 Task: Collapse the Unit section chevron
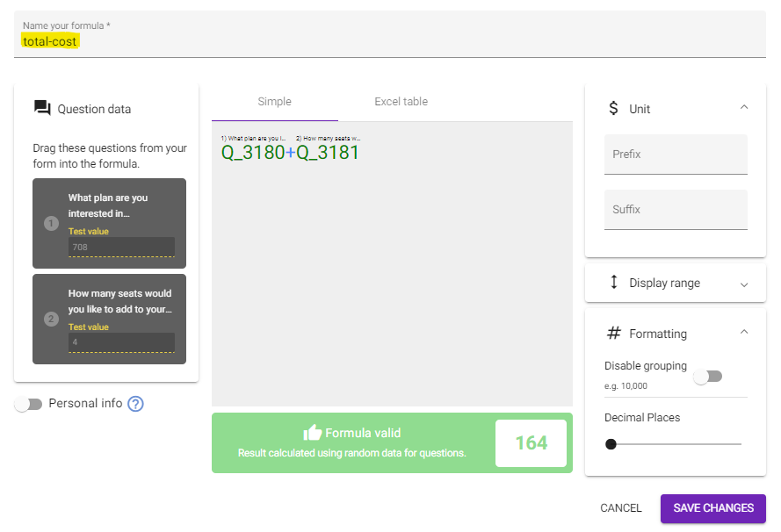pyautogui.click(x=744, y=107)
